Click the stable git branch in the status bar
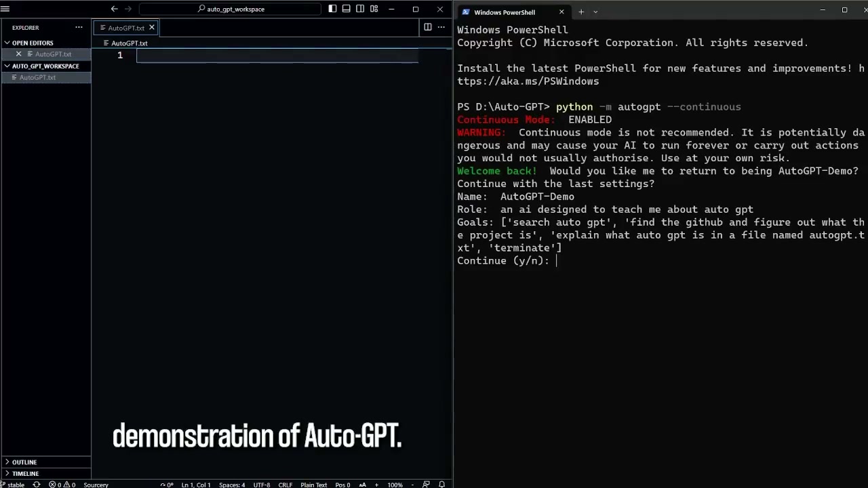This screenshot has height=488, width=868. 14,485
